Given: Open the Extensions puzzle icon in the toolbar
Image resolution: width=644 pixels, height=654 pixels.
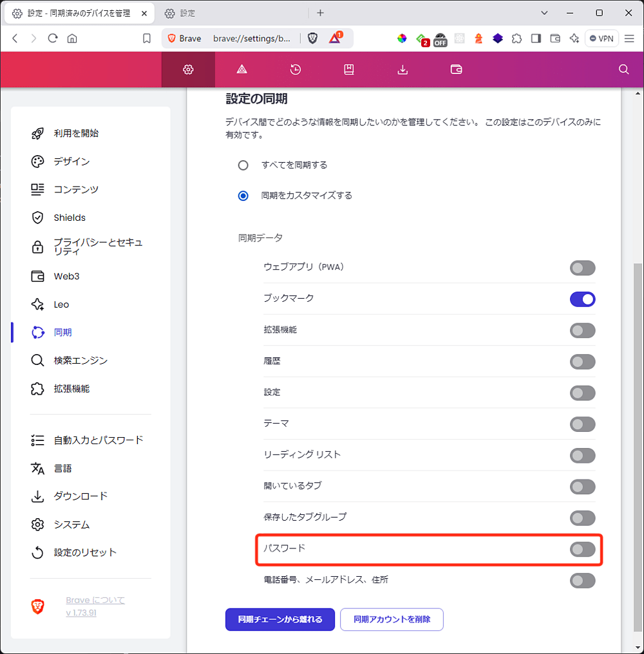Looking at the screenshot, I should (x=516, y=39).
